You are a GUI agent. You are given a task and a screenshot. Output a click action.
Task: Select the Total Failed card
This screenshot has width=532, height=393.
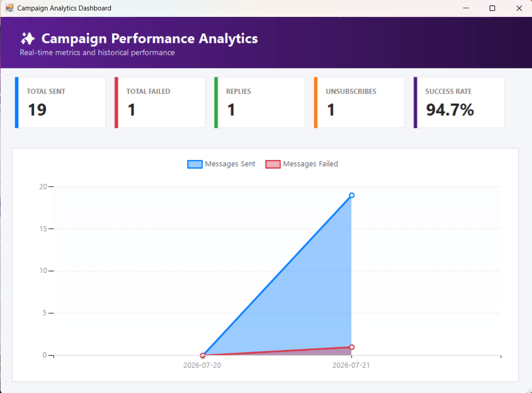click(x=160, y=103)
